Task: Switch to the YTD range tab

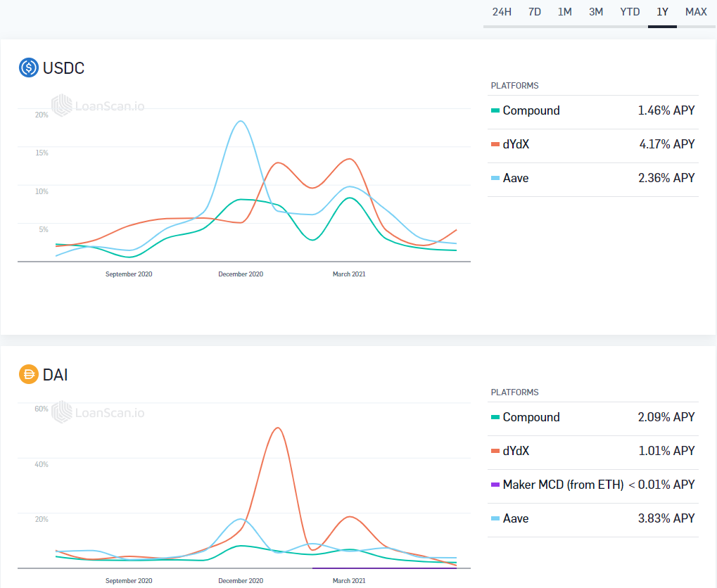Action: [x=630, y=12]
